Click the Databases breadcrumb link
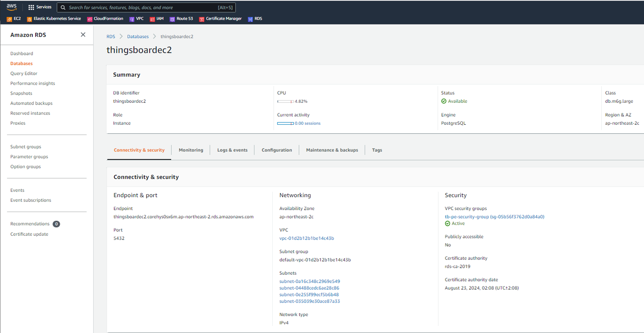 [x=138, y=37]
